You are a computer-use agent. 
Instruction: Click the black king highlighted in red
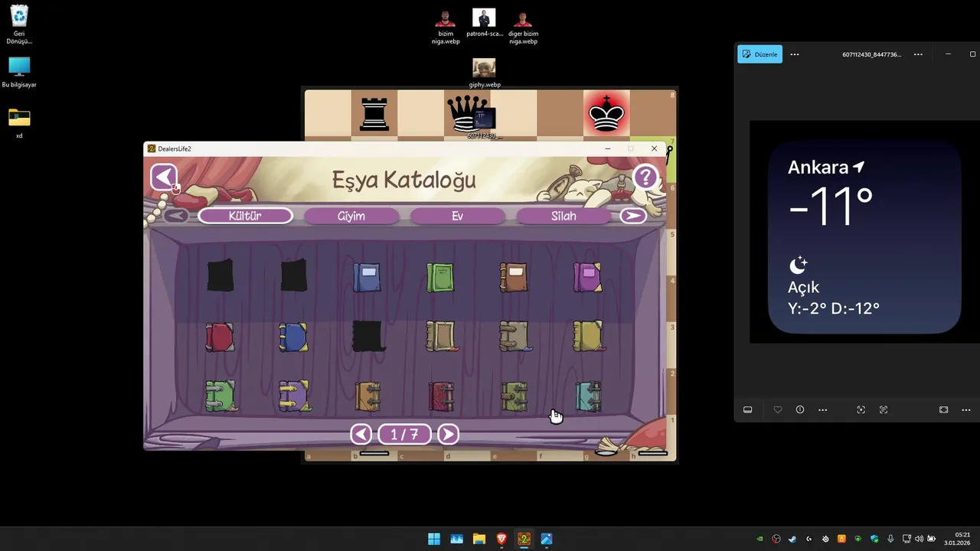coord(606,114)
